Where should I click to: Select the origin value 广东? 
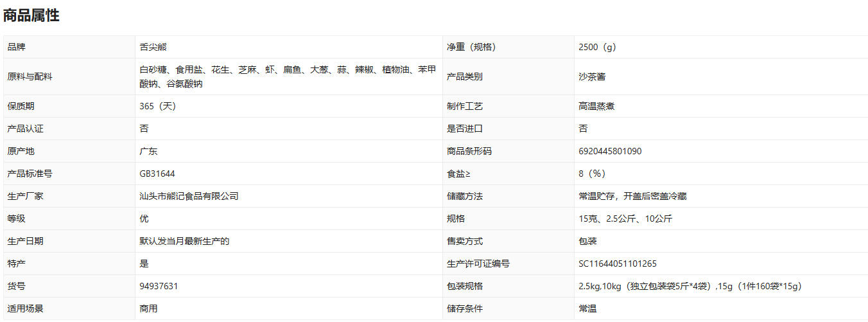148,151
